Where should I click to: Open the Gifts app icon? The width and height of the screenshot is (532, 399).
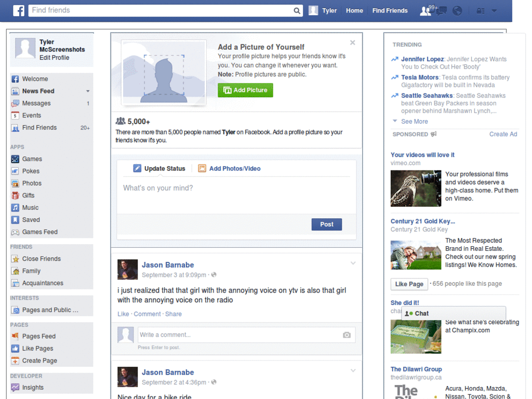click(15, 195)
